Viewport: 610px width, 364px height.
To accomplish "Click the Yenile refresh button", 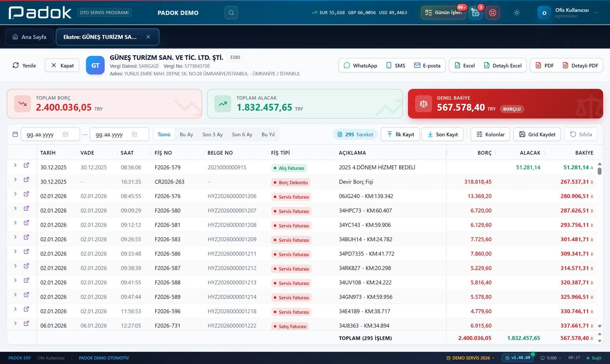I will pyautogui.click(x=24, y=65).
